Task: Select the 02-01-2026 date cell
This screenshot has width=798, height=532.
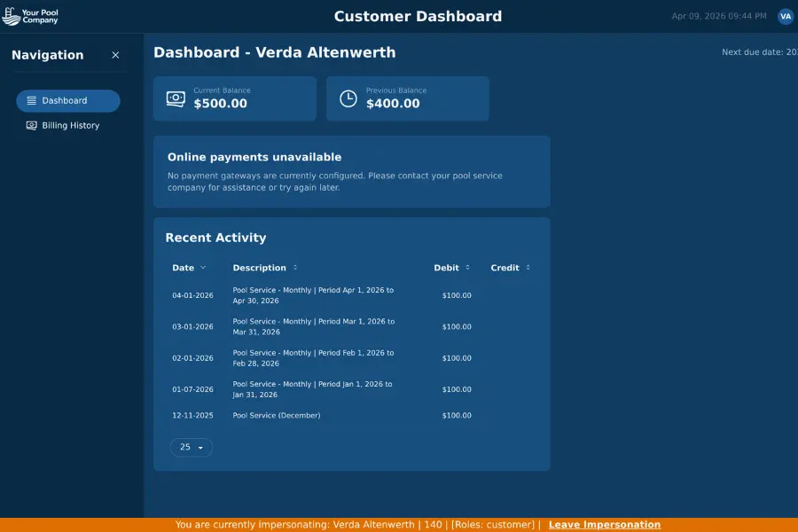Action: click(192, 358)
